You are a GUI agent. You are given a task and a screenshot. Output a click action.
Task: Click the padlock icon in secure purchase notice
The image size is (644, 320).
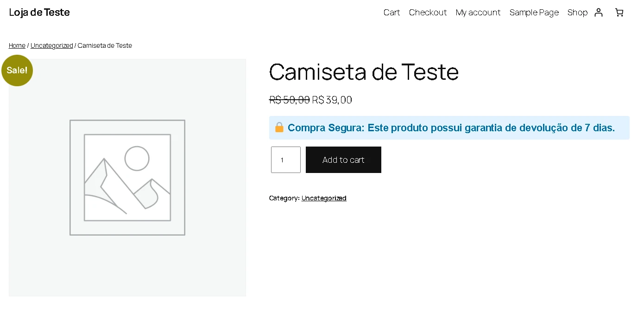coord(279,128)
